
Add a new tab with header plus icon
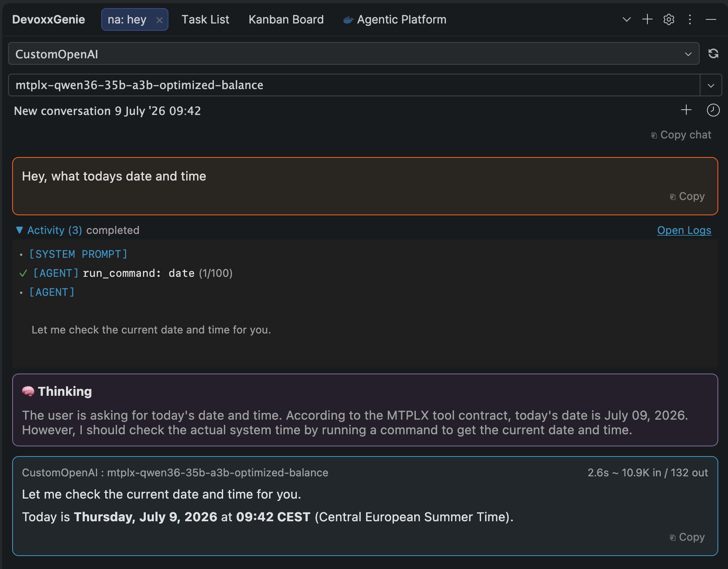pos(647,19)
